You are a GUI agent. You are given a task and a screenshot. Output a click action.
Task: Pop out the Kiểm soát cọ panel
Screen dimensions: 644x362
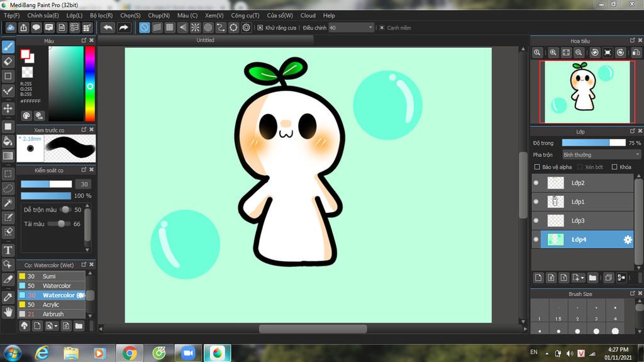[x=84, y=169]
